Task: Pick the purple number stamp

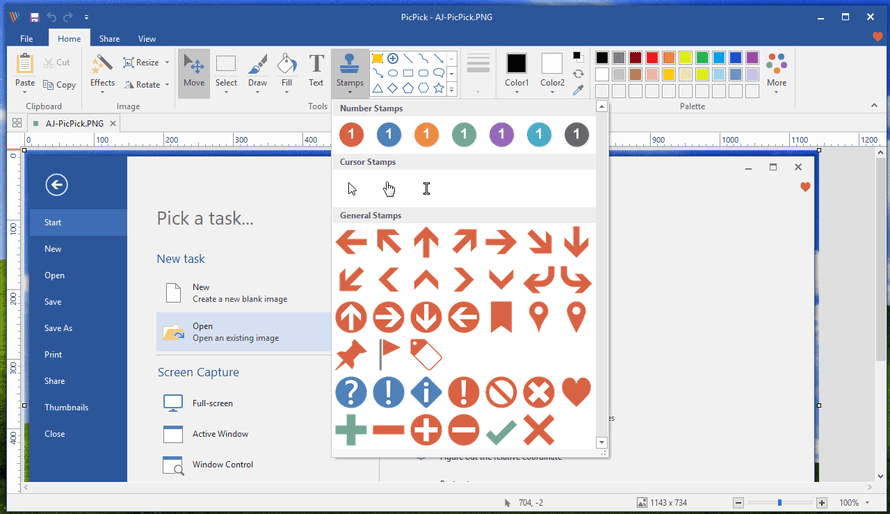Action: 501,135
